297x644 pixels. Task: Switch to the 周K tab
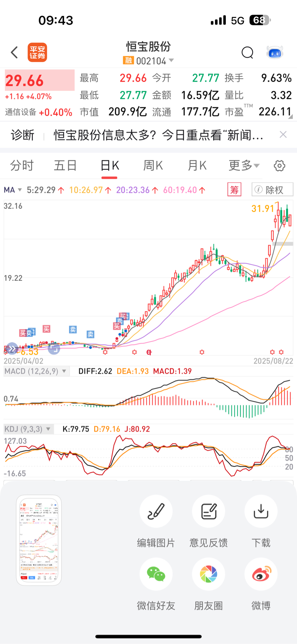[x=153, y=166]
